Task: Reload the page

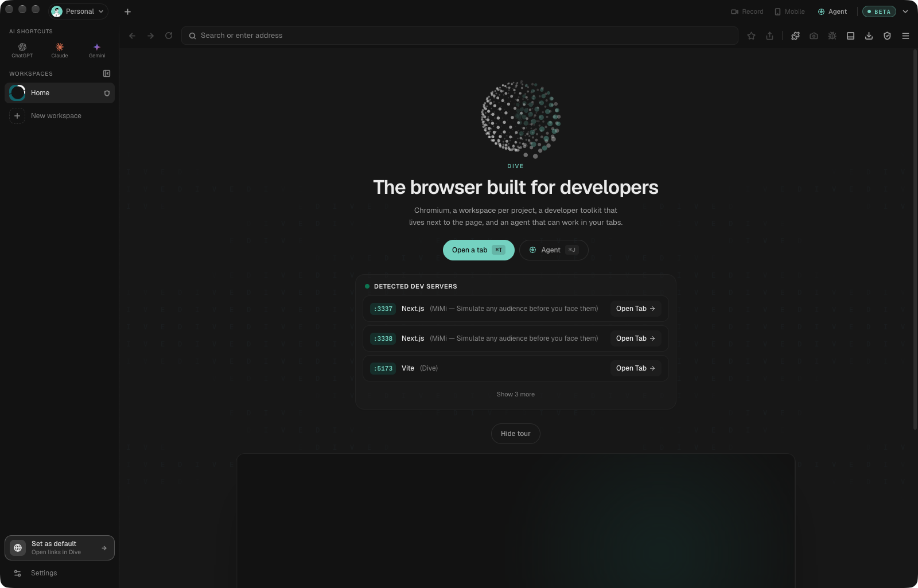Action: 169,36
